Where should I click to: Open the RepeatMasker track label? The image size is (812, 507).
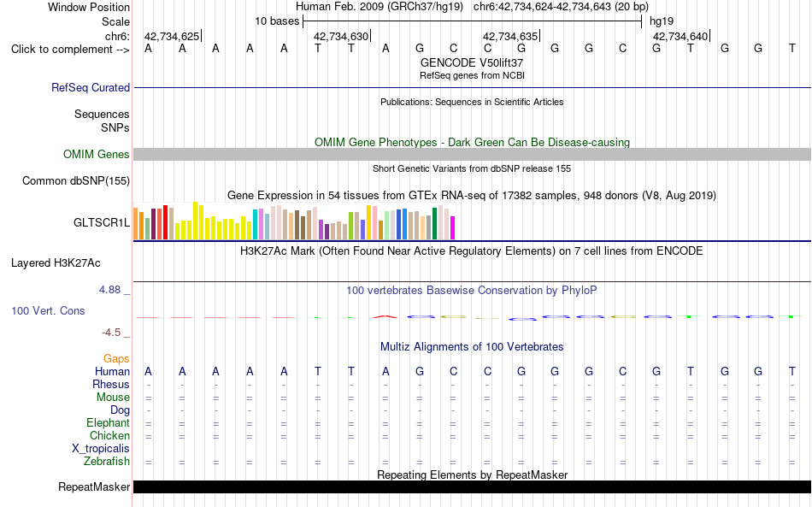coord(94,486)
